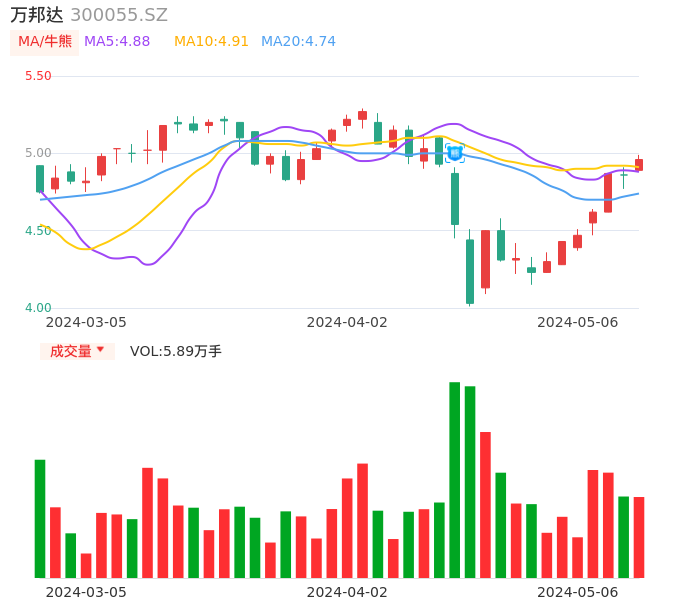Click the VOL:5.89万手 volume readout
The height and width of the screenshot is (606, 686).
click(176, 351)
